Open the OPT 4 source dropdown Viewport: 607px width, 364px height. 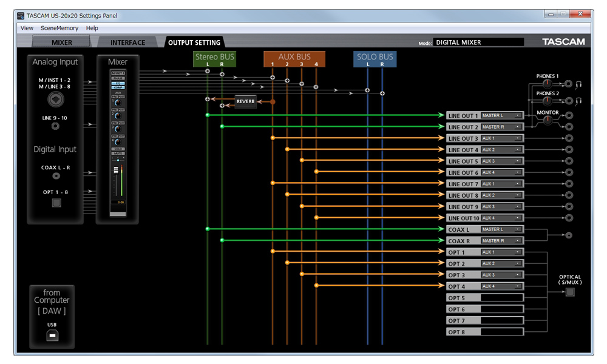(x=502, y=286)
